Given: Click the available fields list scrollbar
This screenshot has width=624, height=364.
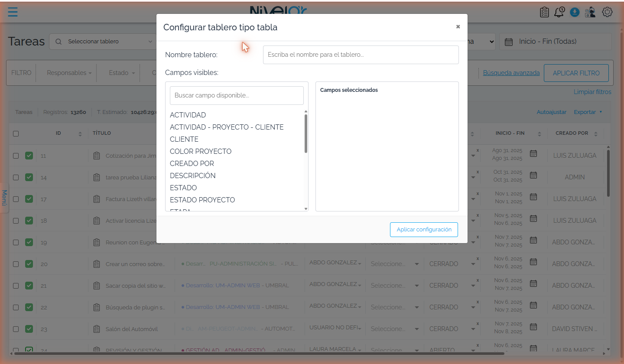Looking at the screenshot, I should pyautogui.click(x=306, y=133).
